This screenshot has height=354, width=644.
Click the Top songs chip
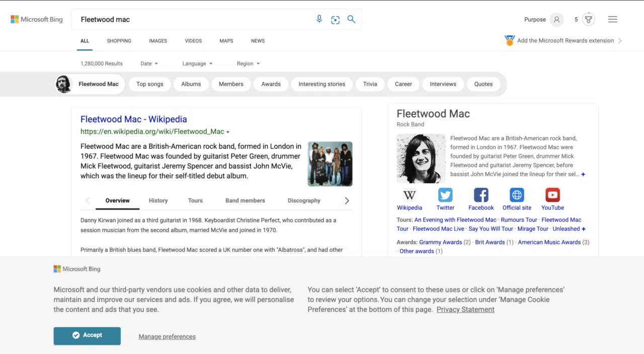click(x=150, y=84)
